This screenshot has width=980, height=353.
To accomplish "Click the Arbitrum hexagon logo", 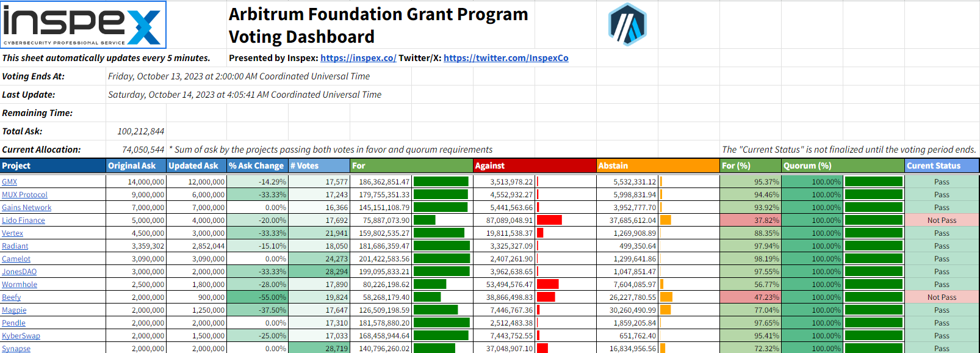I will [x=627, y=24].
